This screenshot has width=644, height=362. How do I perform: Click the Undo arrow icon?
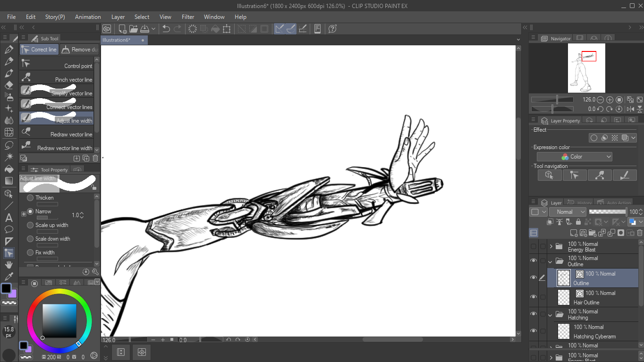[x=166, y=29]
